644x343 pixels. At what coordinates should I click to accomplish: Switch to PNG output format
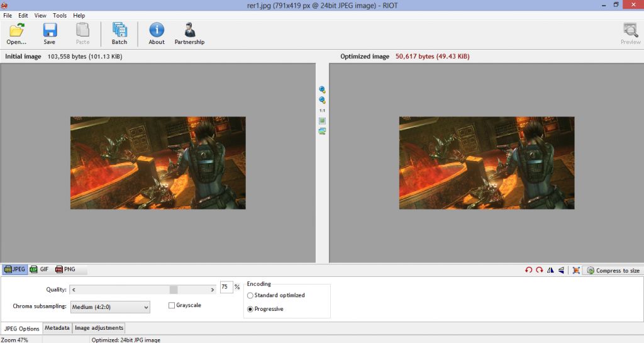pyautogui.click(x=65, y=269)
